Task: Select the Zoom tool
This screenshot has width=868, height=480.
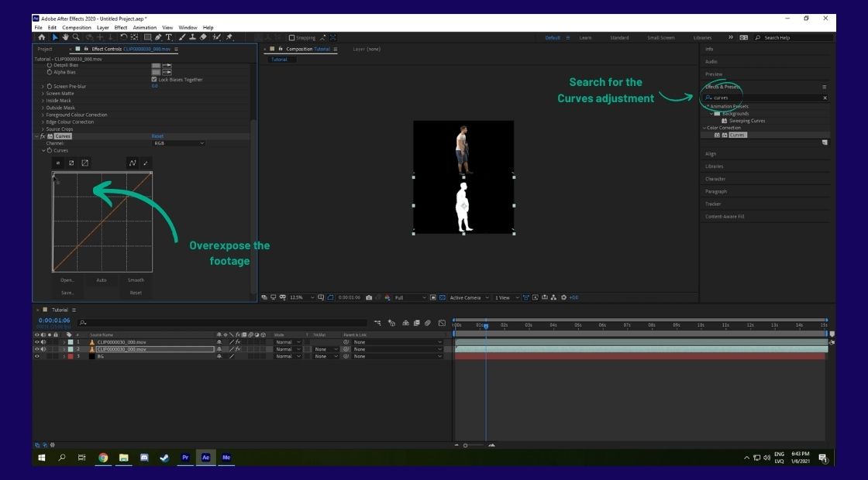Action: (75, 36)
